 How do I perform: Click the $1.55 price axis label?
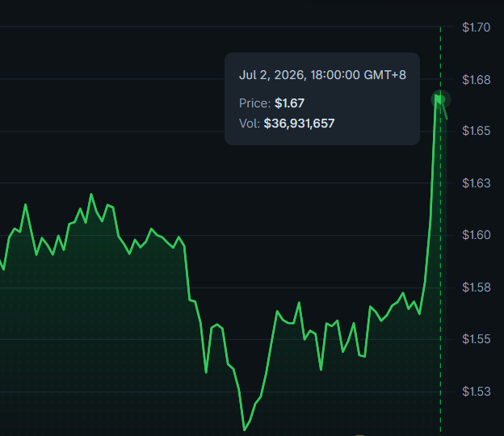coord(476,339)
